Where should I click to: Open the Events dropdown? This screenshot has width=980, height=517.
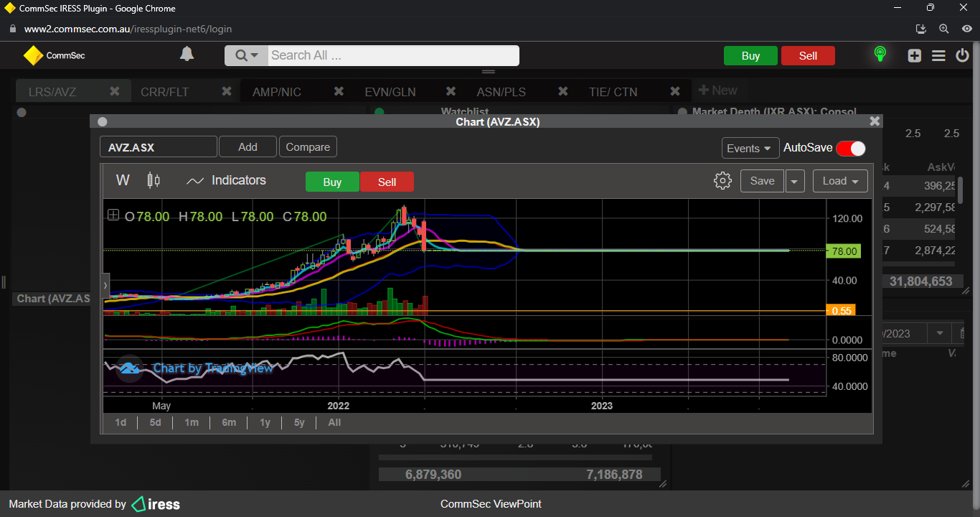click(750, 148)
